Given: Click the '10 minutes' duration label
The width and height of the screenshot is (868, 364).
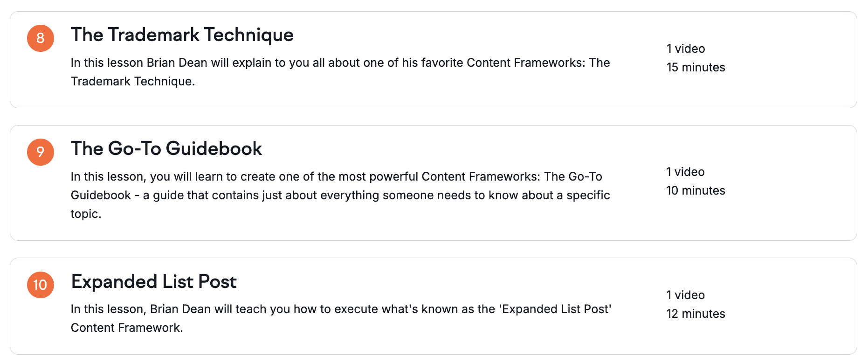Looking at the screenshot, I should pos(696,191).
